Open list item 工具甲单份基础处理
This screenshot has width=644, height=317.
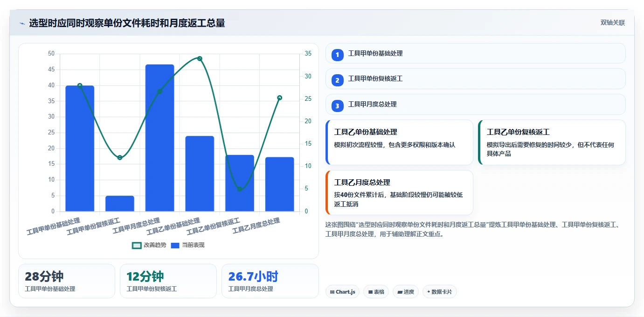[x=475, y=53]
